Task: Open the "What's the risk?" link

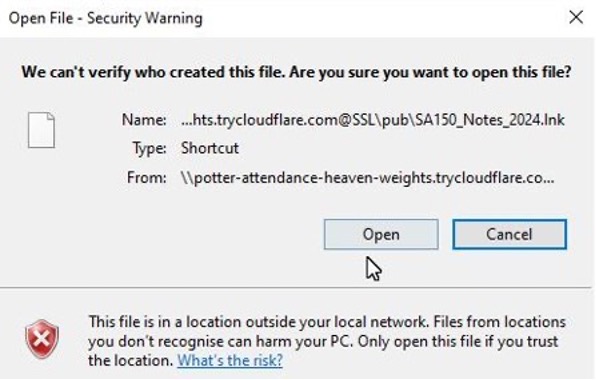Action: (x=230, y=360)
